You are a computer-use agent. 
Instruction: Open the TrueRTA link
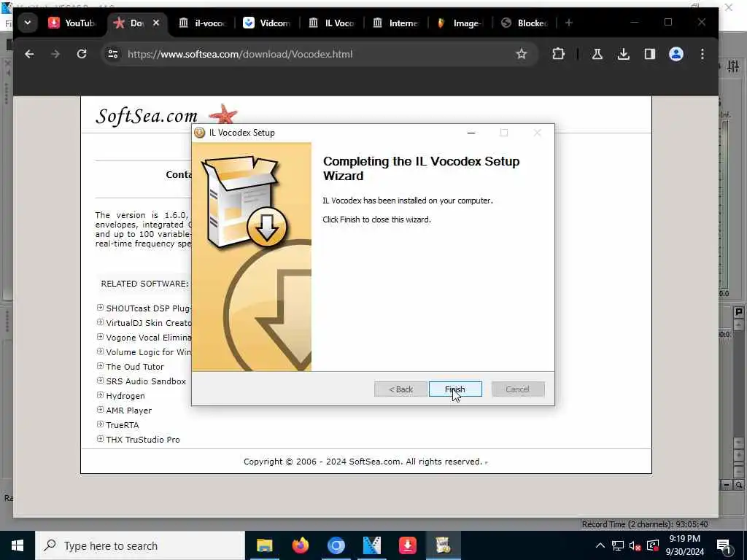123,425
